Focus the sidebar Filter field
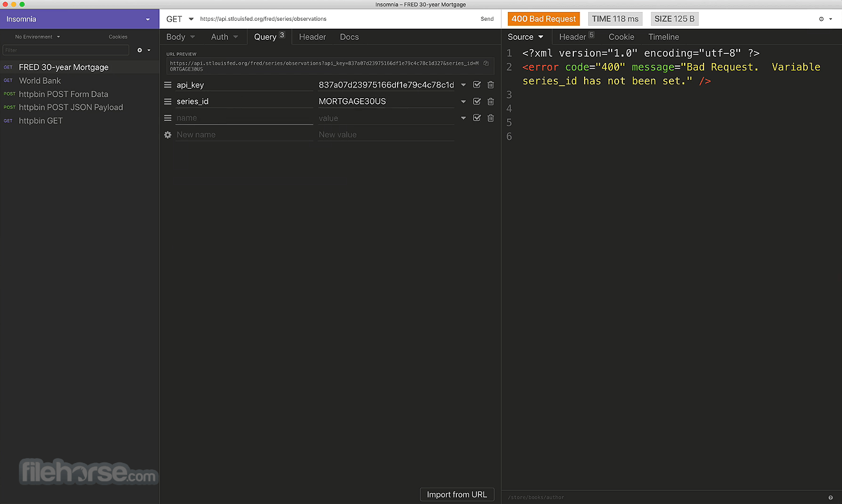The height and width of the screenshot is (504, 842). pyautogui.click(x=65, y=50)
